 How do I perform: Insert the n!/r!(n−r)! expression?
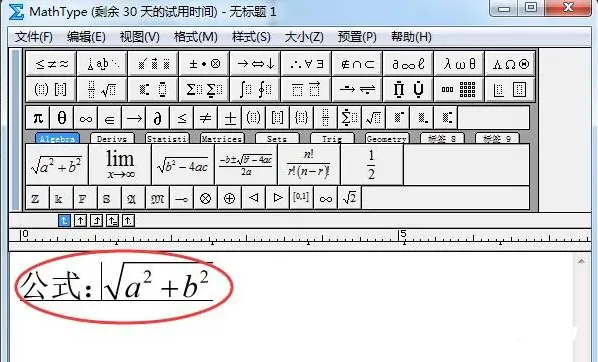pos(309,165)
